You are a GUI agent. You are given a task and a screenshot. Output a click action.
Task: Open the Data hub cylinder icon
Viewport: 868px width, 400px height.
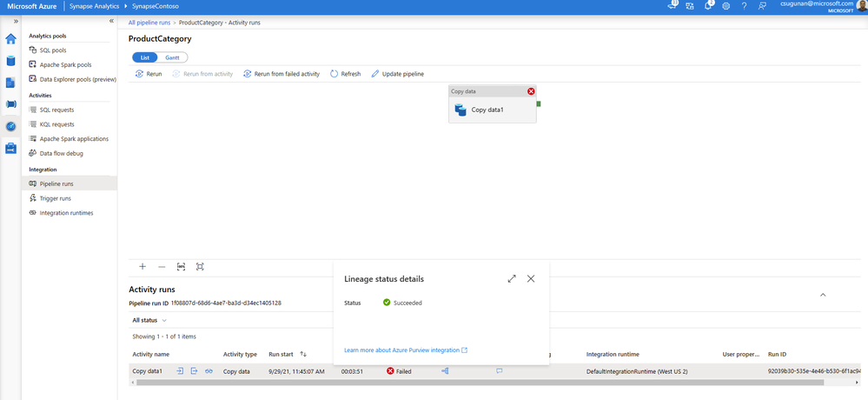10,61
